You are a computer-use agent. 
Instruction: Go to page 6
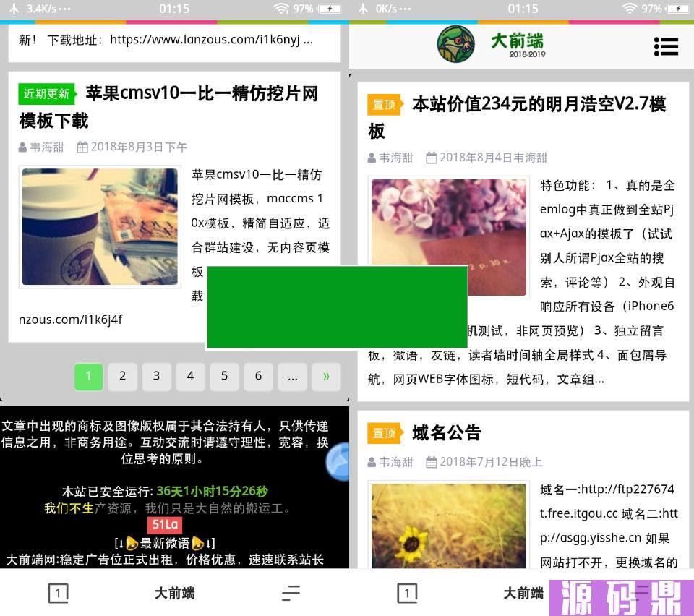[x=258, y=377]
